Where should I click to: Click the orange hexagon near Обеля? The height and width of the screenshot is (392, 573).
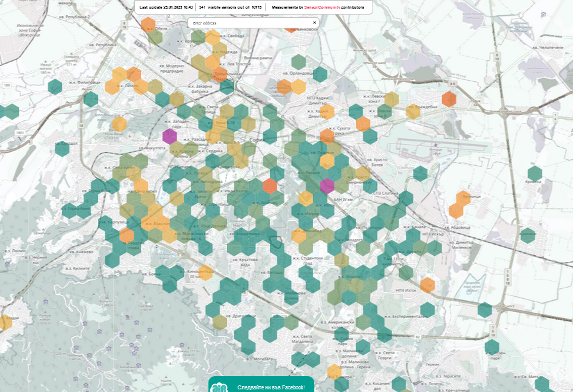click(148, 24)
